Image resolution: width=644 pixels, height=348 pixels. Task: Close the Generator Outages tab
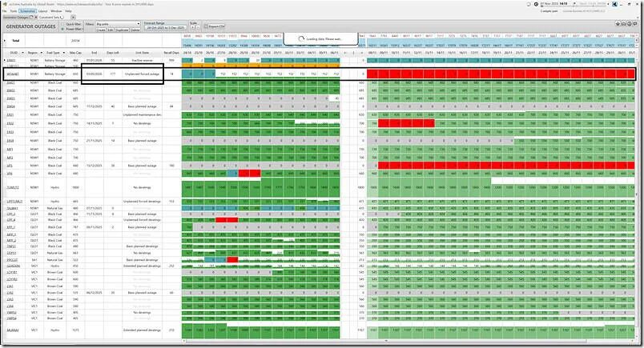pyautogui.click(x=34, y=16)
